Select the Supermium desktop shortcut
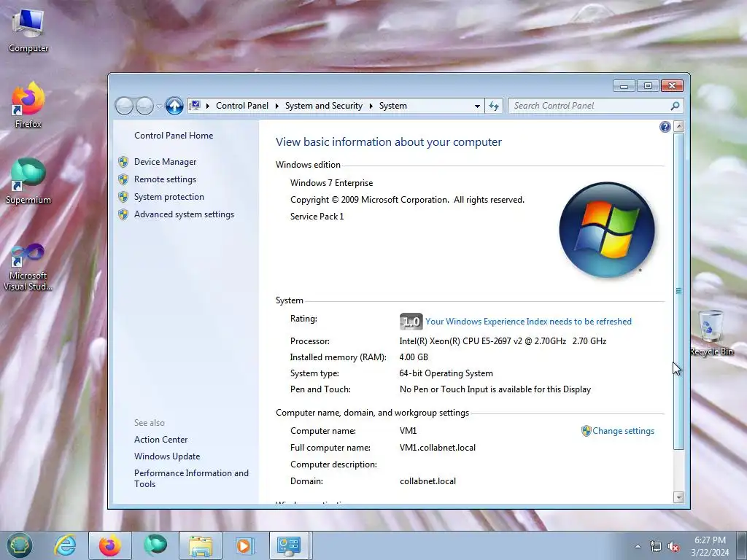747x560 pixels. click(28, 182)
